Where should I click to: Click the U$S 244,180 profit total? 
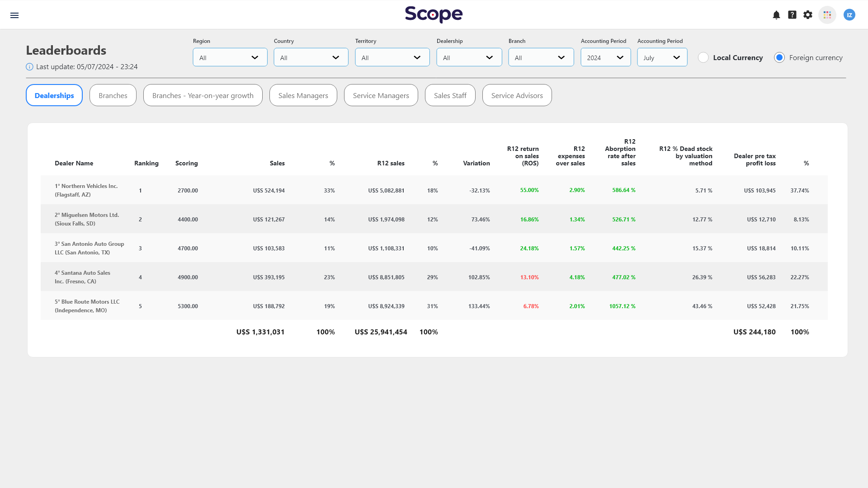(755, 332)
